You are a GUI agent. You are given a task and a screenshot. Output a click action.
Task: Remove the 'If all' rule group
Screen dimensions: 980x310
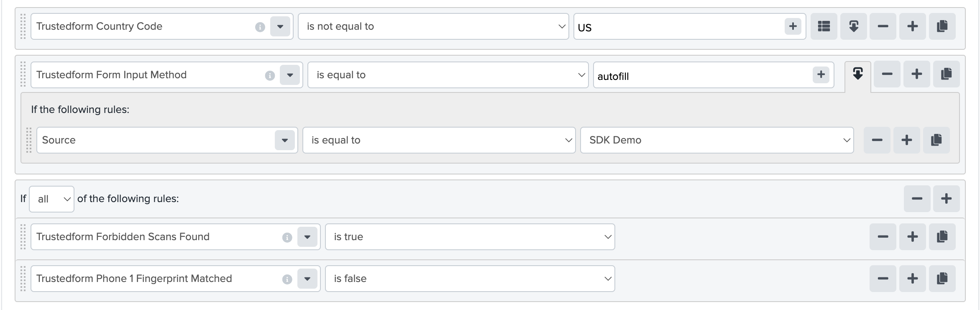click(917, 199)
